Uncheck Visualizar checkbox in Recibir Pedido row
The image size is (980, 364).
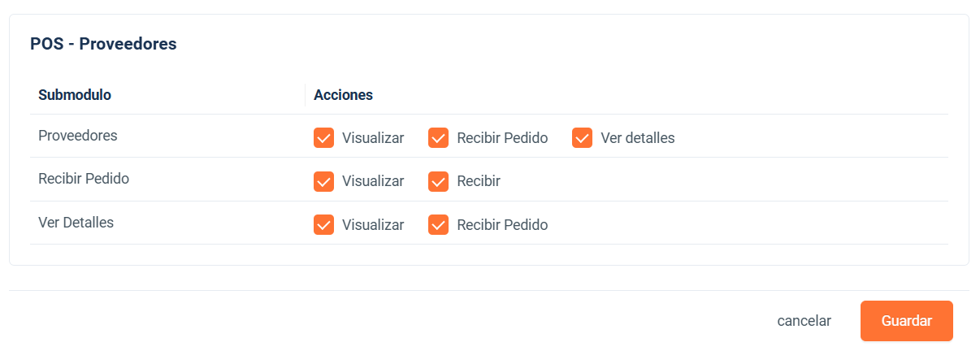[324, 181]
